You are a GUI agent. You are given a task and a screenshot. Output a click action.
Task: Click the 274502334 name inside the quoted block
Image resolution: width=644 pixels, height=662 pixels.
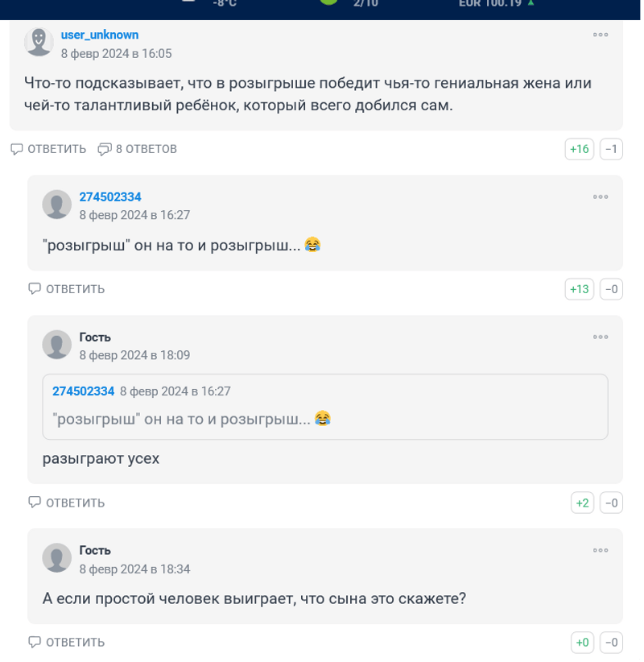pyautogui.click(x=83, y=391)
